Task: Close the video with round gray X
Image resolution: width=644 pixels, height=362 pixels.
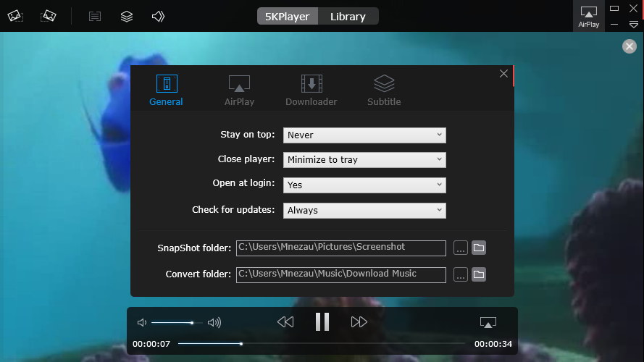Action: (630, 46)
